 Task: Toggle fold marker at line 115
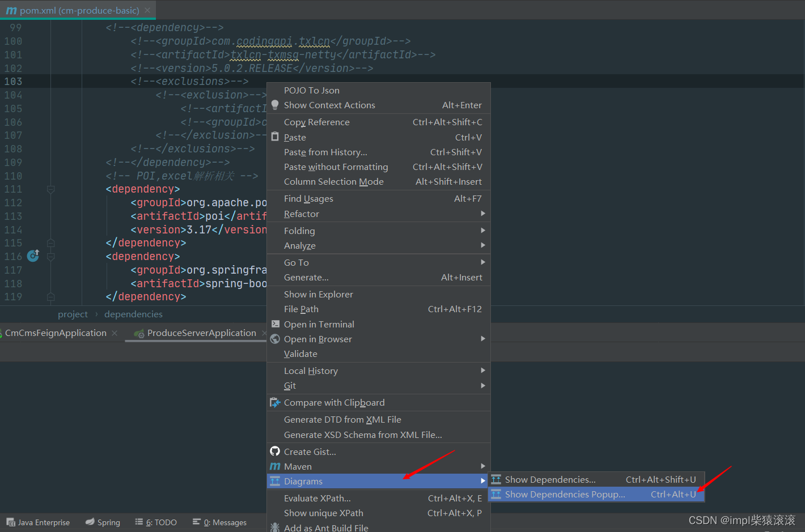coord(50,243)
